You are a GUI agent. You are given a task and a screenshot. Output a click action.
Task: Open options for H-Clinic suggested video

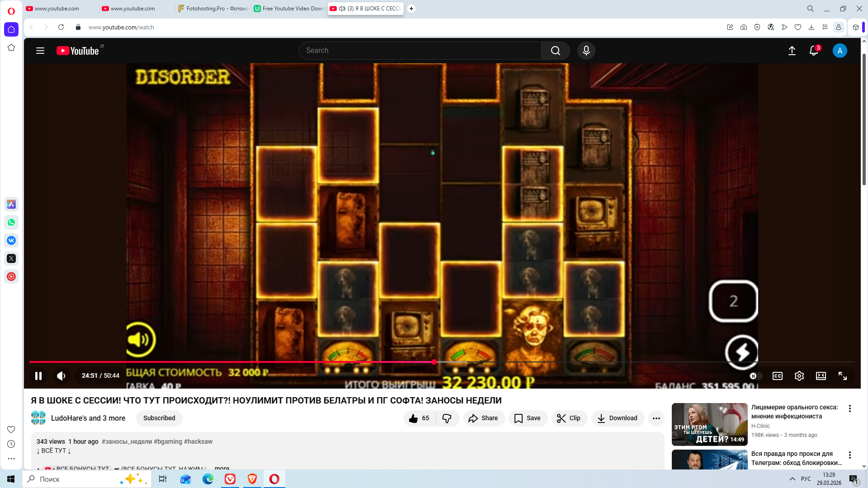point(849,408)
